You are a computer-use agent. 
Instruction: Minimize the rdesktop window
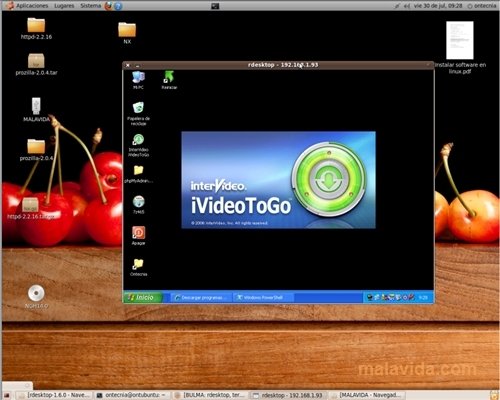coord(138,65)
